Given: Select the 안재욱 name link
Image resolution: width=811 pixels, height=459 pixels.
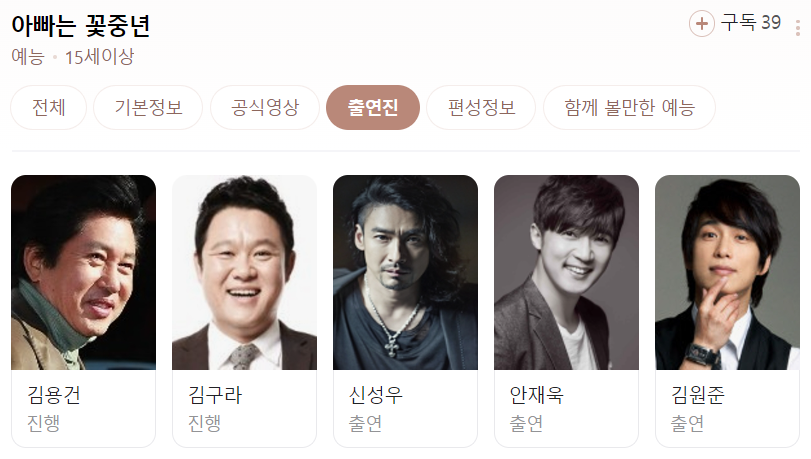Looking at the screenshot, I should [536, 395].
